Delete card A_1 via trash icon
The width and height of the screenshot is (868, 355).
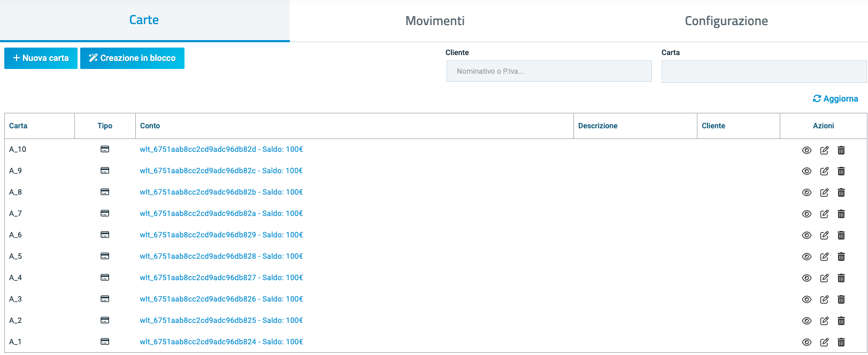click(841, 342)
